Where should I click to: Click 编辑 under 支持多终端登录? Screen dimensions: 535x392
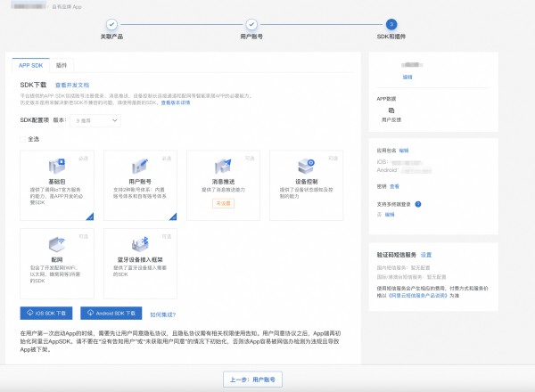pyautogui.click(x=390, y=215)
